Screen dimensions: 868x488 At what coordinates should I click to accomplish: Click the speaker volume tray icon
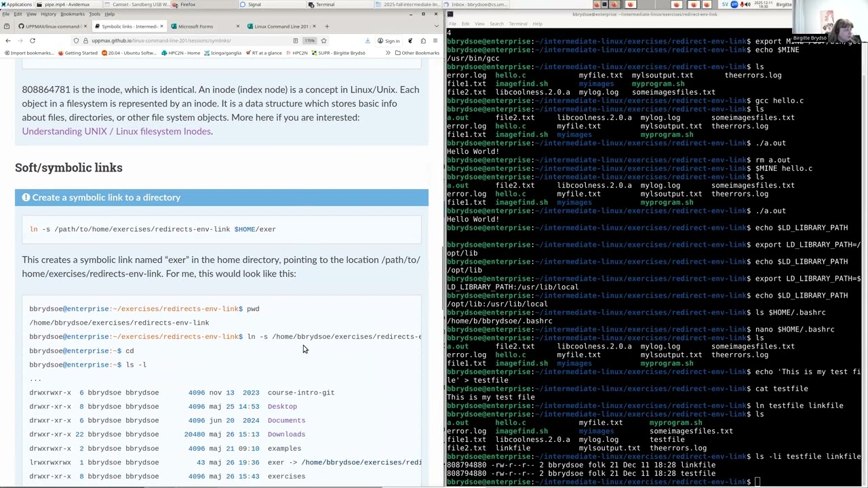pos(747,5)
